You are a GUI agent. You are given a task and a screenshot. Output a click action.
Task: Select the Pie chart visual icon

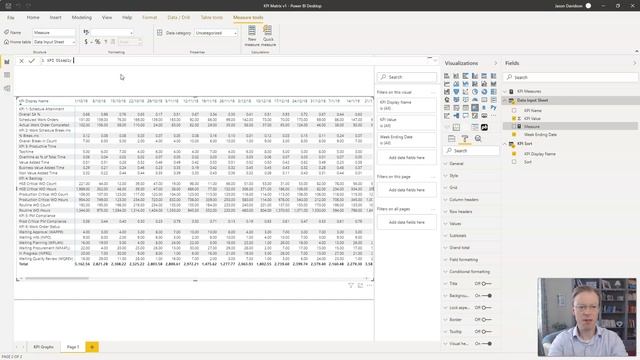point(475,92)
